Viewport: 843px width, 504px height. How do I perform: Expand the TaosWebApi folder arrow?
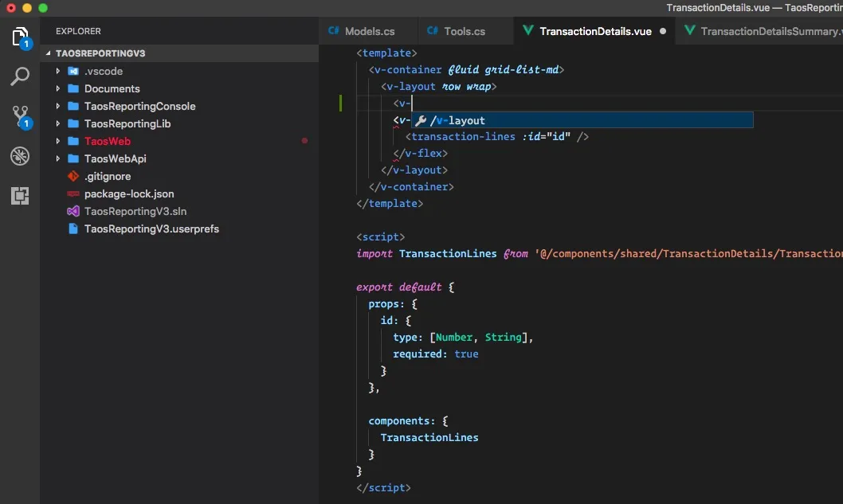click(58, 158)
